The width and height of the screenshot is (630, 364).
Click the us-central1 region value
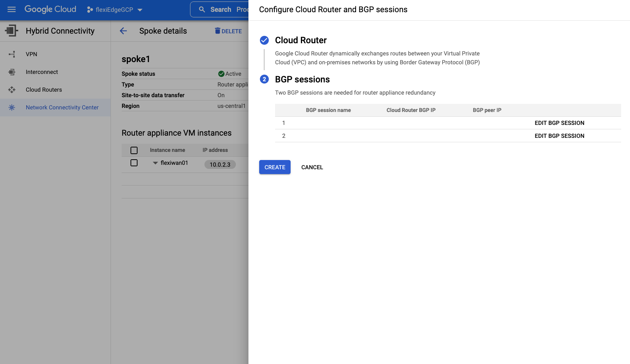click(x=231, y=106)
